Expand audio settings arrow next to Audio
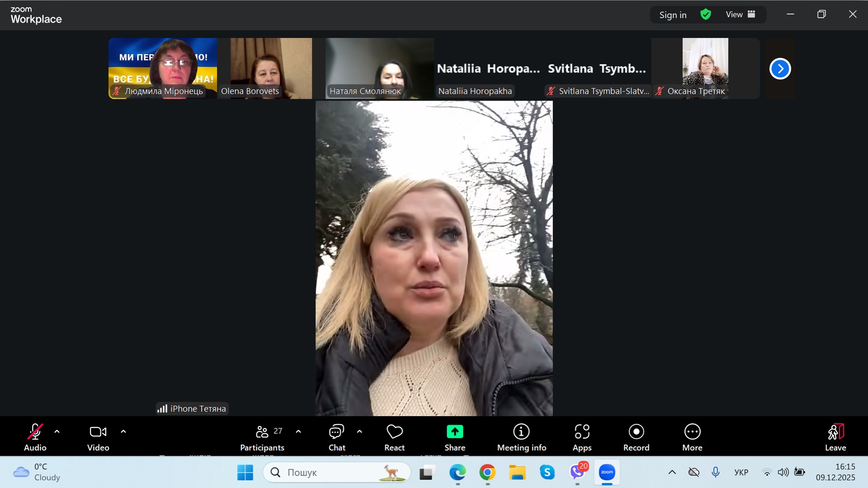This screenshot has width=868, height=488. [x=57, y=432]
